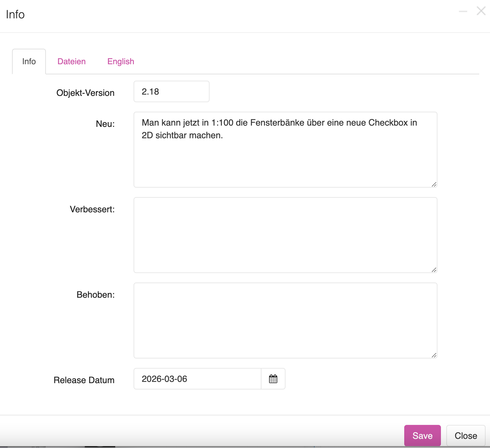490x448 pixels.
Task: Open the English tab
Action: (x=121, y=61)
